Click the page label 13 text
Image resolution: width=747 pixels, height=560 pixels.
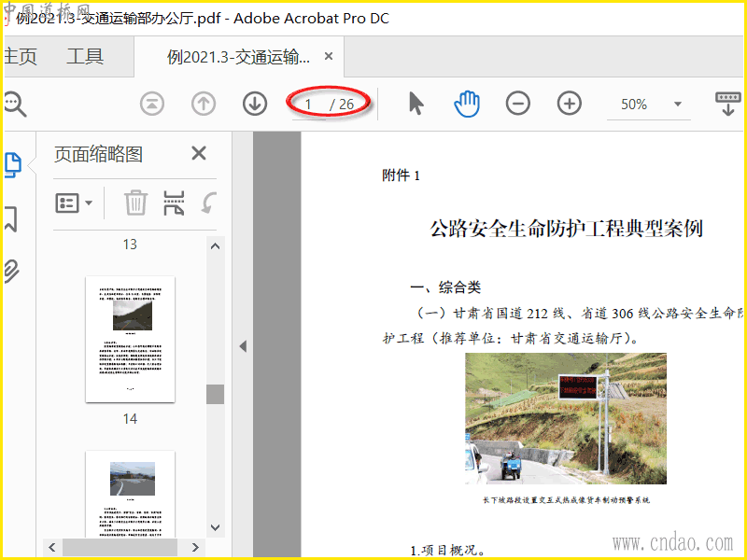pyautogui.click(x=130, y=245)
